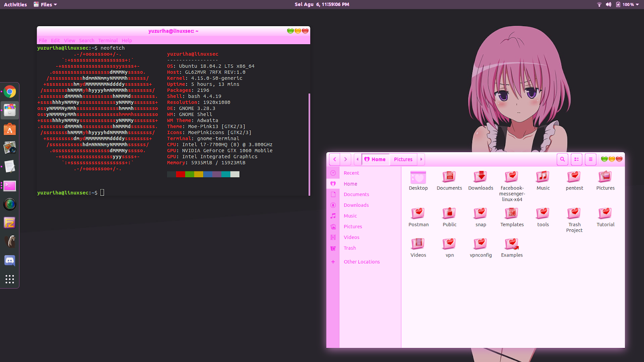Screen dimensions: 644x362
Task: Select the Trash entry in the sidebar
Action: tap(349, 248)
